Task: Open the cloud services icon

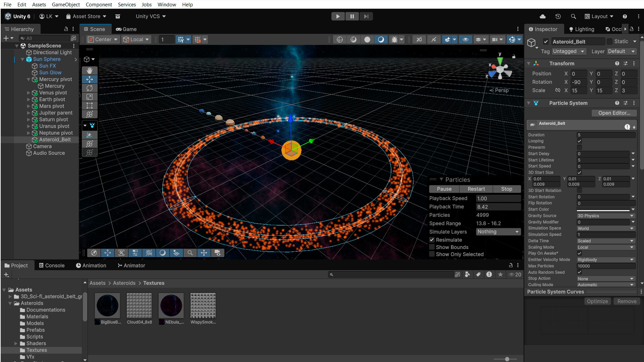Action: click(x=542, y=16)
